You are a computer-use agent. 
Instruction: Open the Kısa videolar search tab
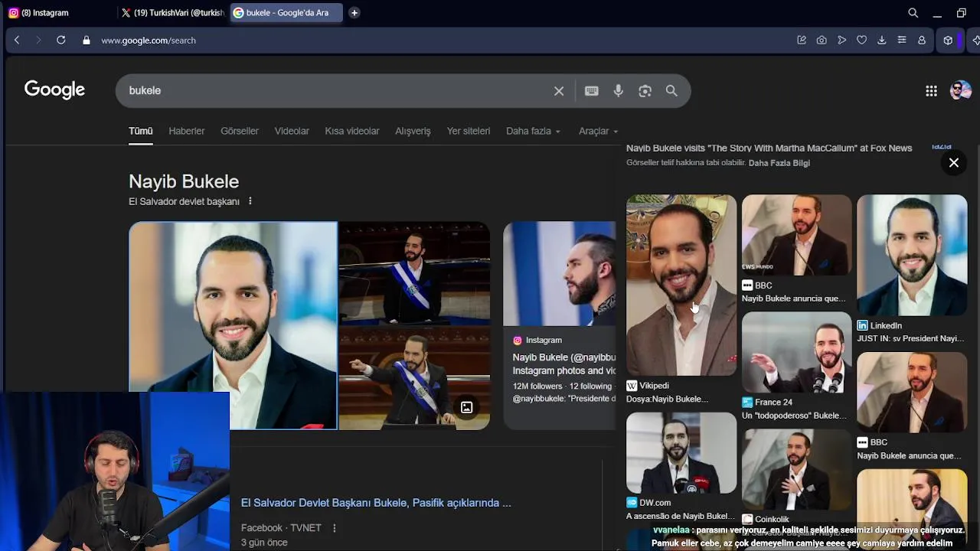click(352, 131)
